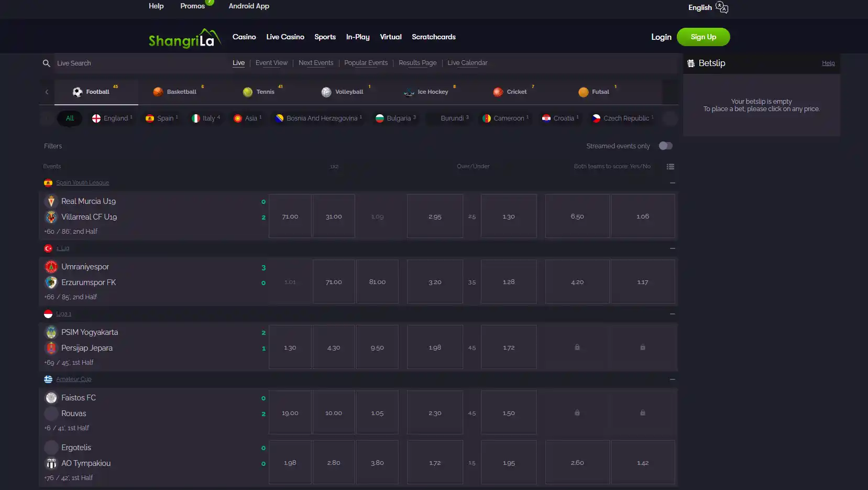Image resolution: width=868 pixels, height=490 pixels.
Task: Click the Live Search input field
Action: (131, 63)
